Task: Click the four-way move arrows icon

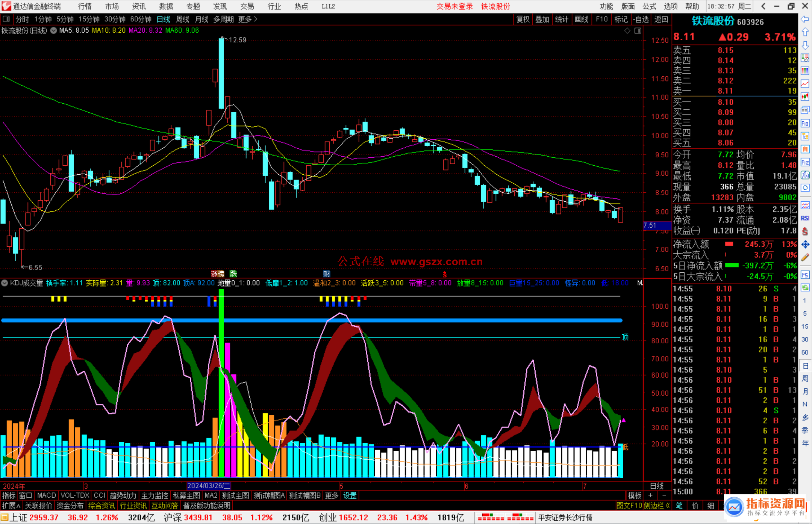Action: click(x=805, y=245)
